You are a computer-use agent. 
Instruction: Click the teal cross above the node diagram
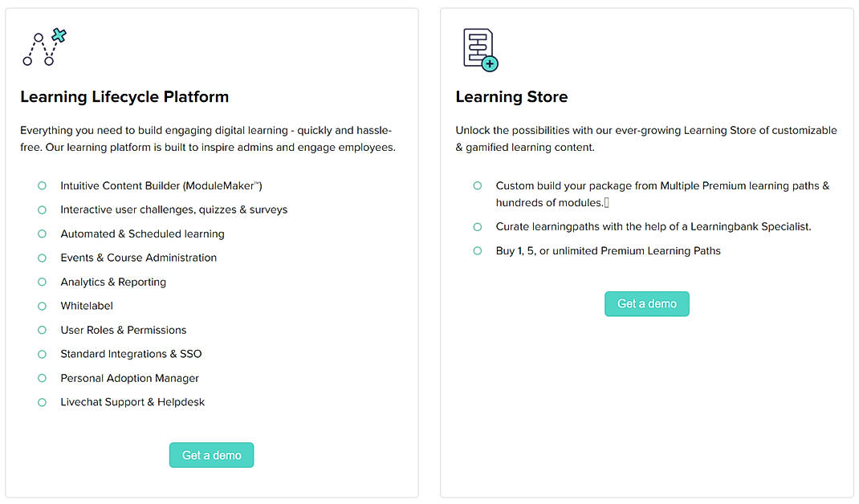(59, 34)
